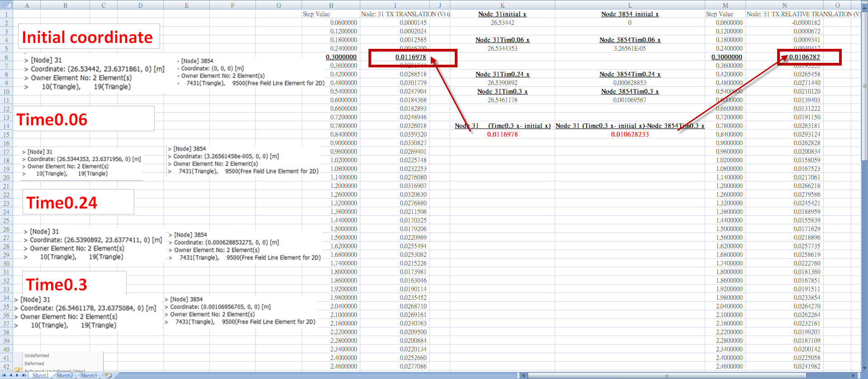Viewport: 868px width, 379px height.
Task: Click the first sheet navigation arrow
Action: coord(4,375)
